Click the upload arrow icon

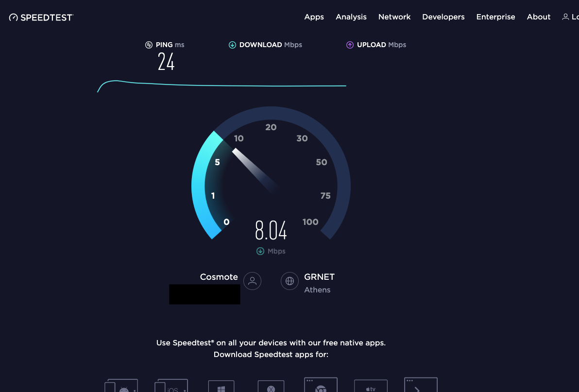click(350, 45)
